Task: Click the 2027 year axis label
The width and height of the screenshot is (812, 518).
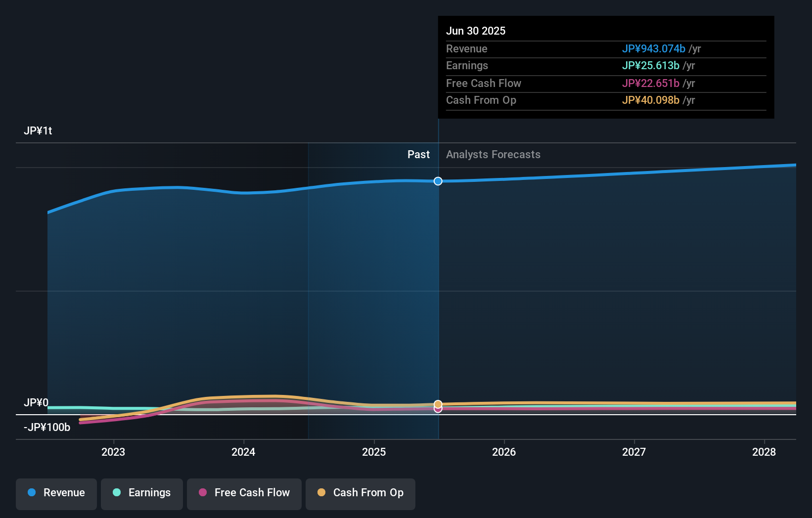Action: [634, 452]
